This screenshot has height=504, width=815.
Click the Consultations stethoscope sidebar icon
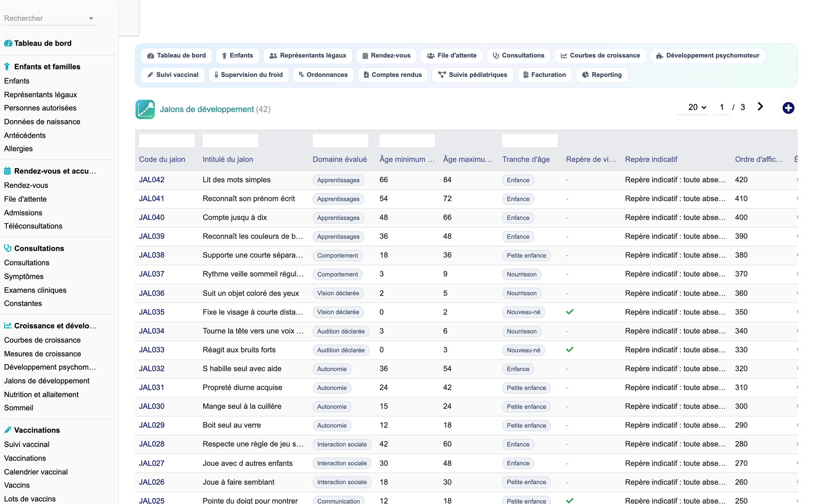click(x=8, y=248)
